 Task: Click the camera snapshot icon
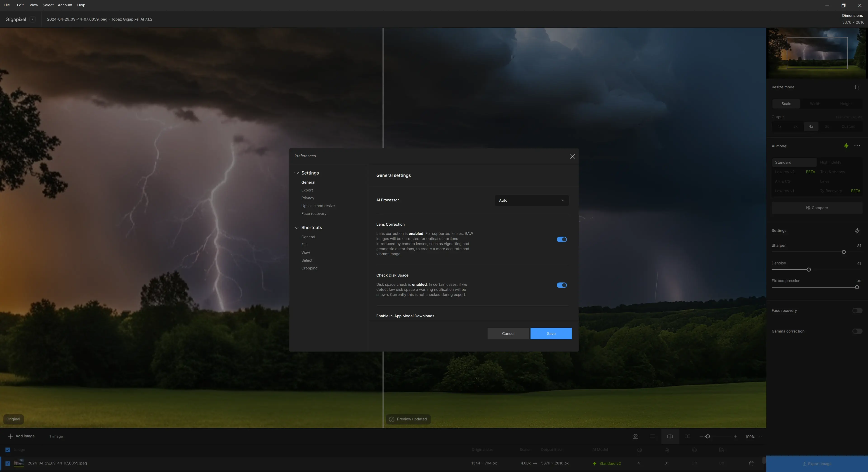(635, 436)
